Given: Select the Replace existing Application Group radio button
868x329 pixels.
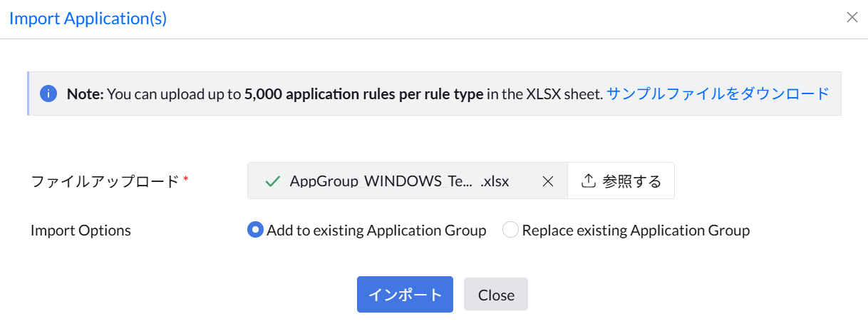Looking at the screenshot, I should pos(510,231).
